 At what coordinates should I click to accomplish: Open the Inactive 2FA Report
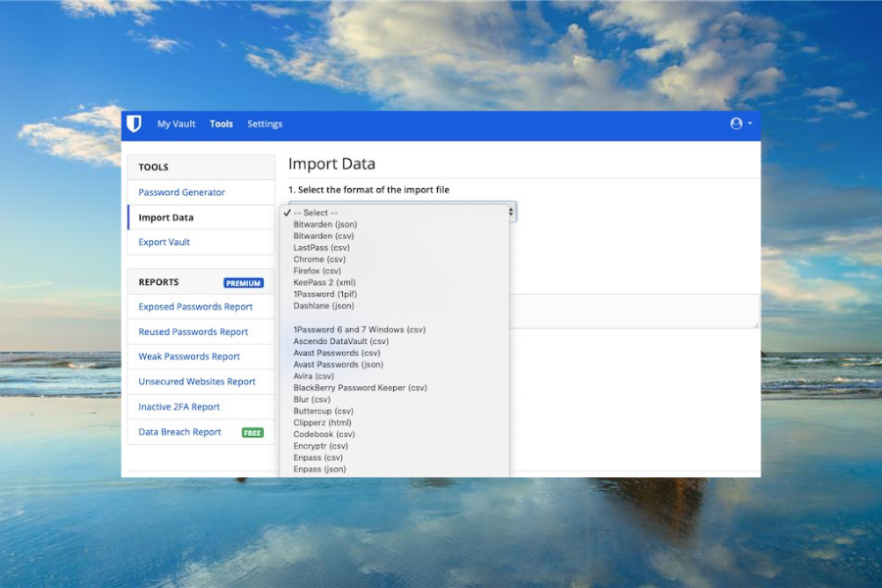pyautogui.click(x=179, y=407)
